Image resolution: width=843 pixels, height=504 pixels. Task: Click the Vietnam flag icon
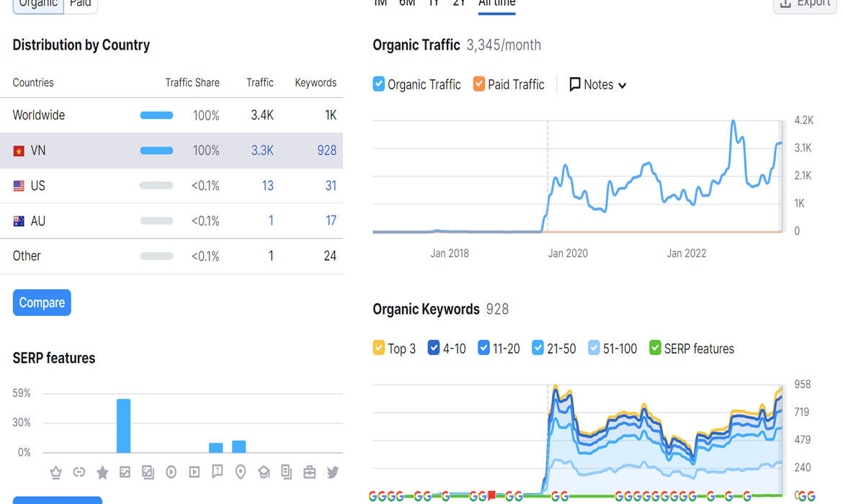click(x=19, y=151)
